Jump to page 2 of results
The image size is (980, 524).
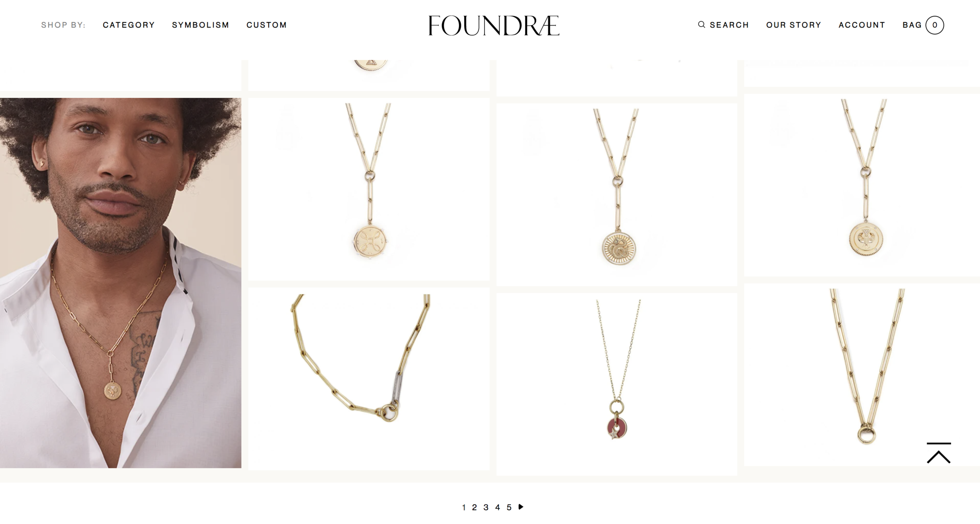[x=474, y=508]
